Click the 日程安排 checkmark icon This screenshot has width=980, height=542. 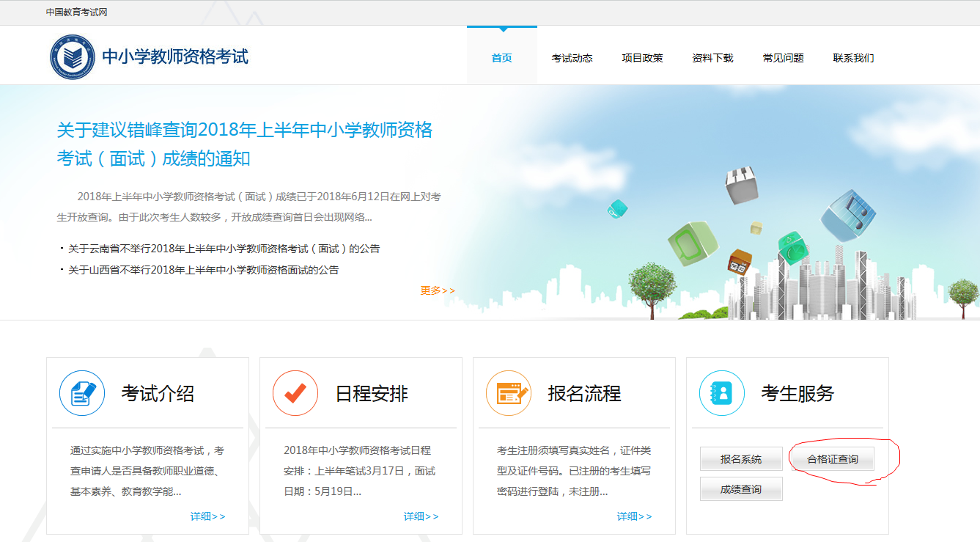295,393
